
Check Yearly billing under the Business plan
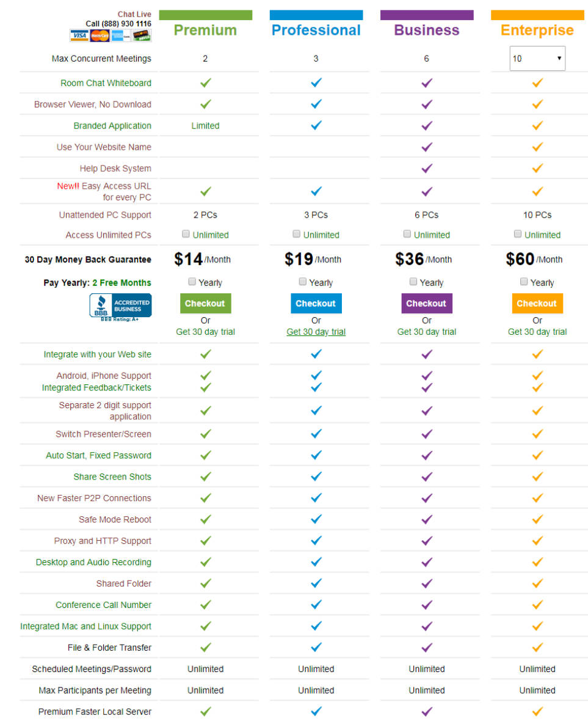pos(413,282)
